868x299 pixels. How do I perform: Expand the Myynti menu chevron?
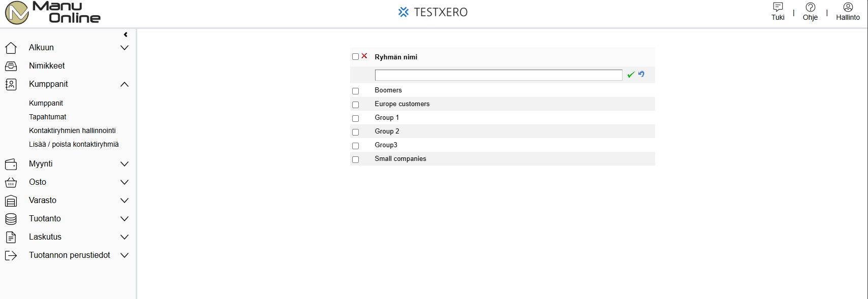point(125,164)
